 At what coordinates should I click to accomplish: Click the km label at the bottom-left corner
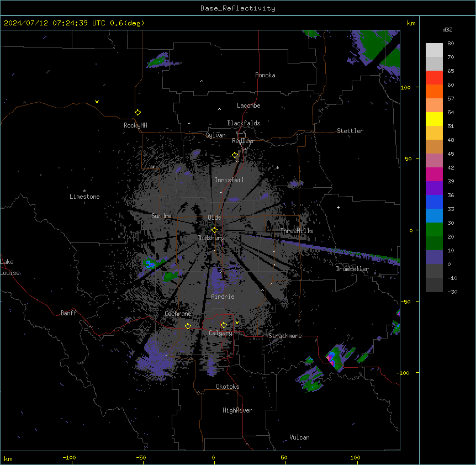point(8,459)
